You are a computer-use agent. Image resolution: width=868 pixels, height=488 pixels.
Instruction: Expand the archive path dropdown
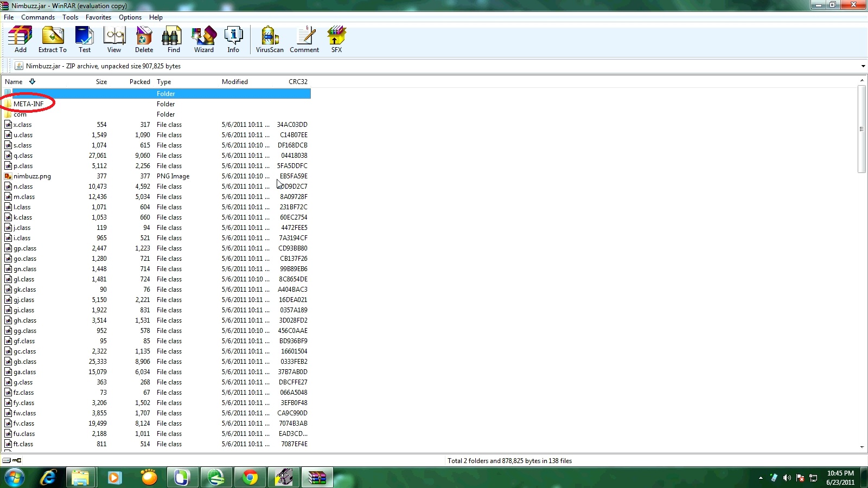[x=863, y=66]
